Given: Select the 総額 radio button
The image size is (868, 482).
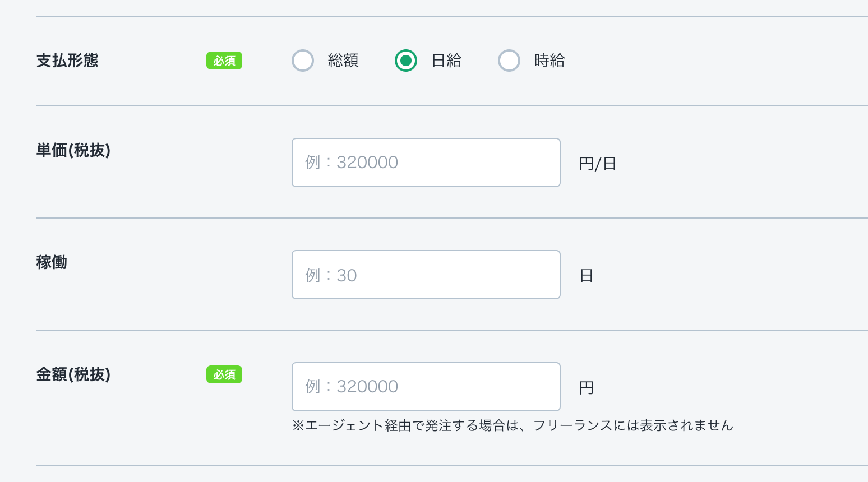Looking at the screenshot, I should (x=303, y=61).
